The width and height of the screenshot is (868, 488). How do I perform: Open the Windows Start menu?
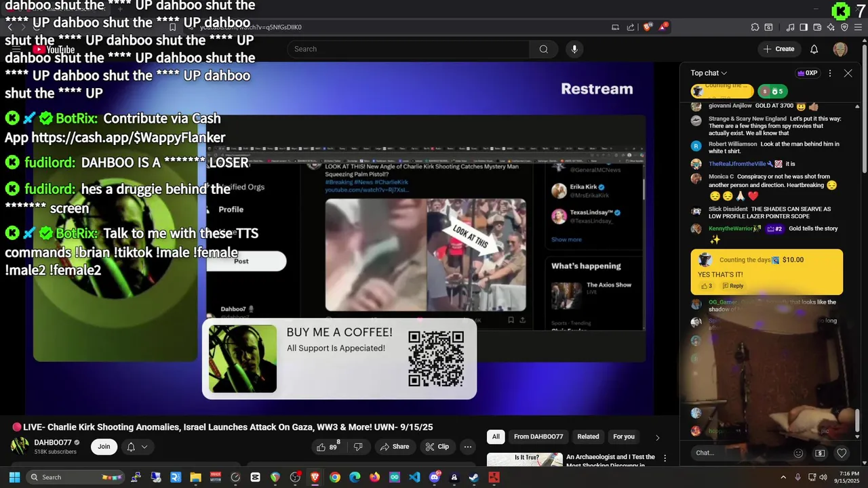(x=14, y=477)
